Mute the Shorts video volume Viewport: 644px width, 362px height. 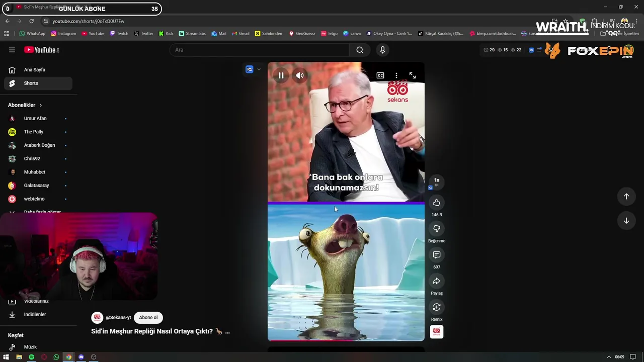[x=300, y=75]
